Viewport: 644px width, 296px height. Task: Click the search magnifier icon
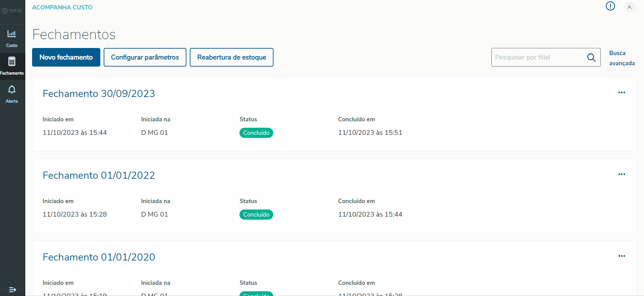point(591,57)
